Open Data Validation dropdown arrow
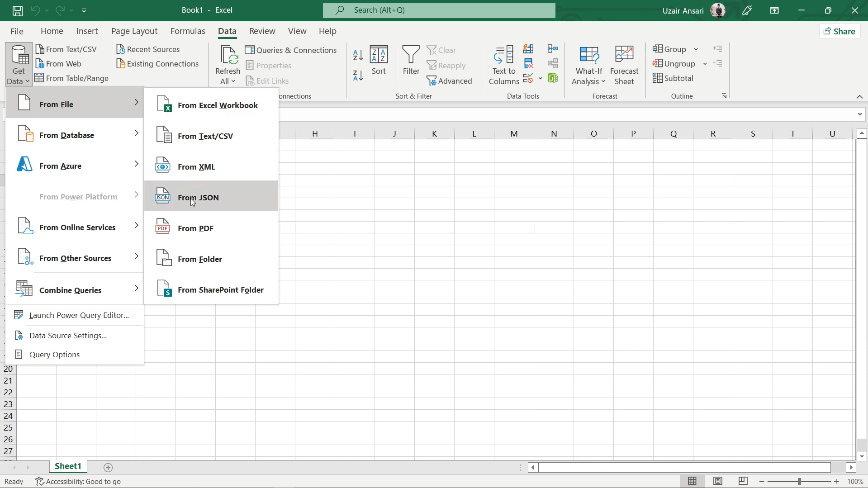 (540, 79)
